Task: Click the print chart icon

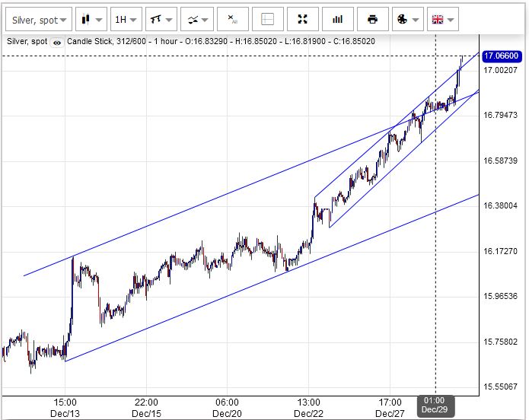Action: pyautogui.click(x=373, y=20)
